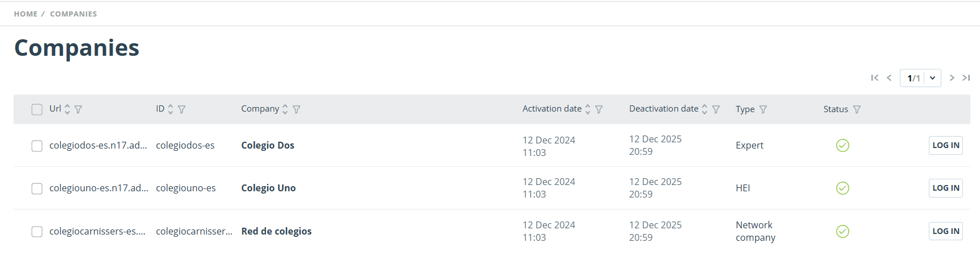
Task: Jump to the first page
Action: [x=875, y=78]
